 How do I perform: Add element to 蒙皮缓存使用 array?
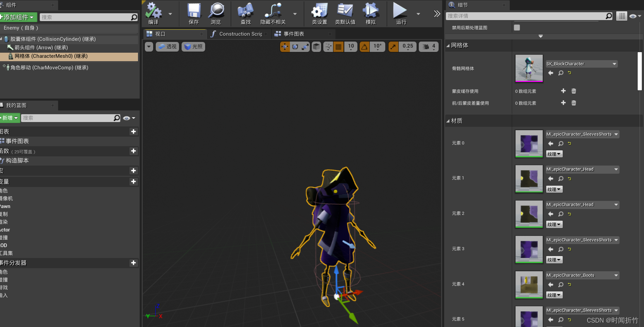click(x=563, y=91)
